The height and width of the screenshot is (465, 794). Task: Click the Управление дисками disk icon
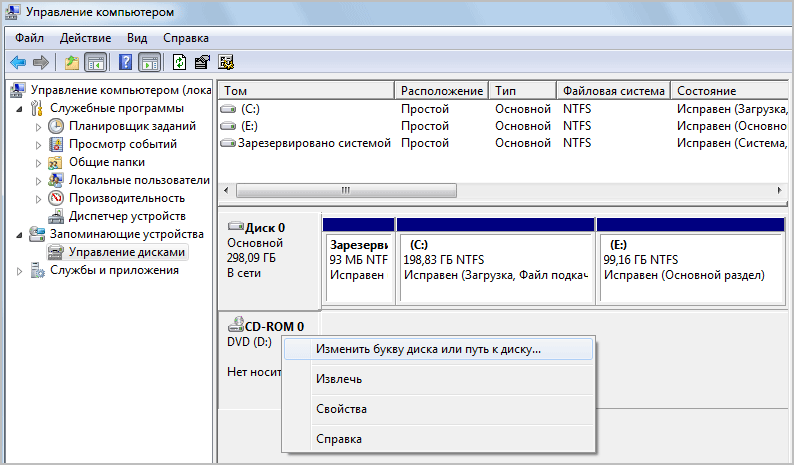(56, 252)
